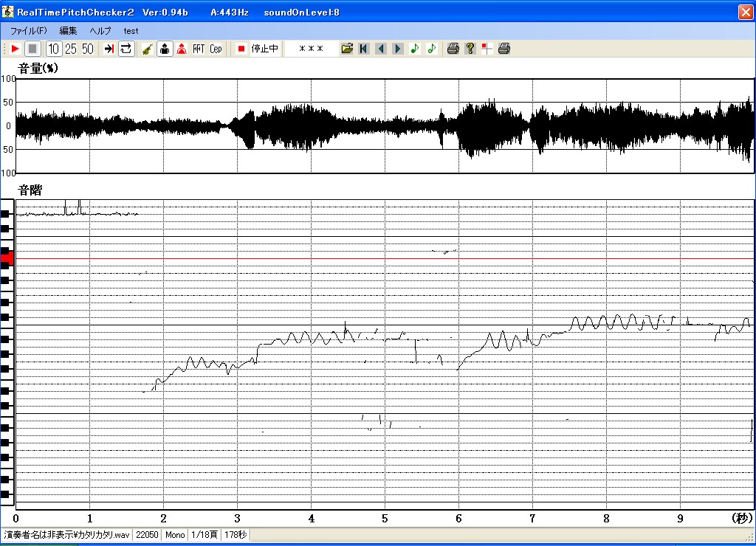Click the 停止中 status label
Image resolution: width=756 pixels, height=546 pixels.
click(x=265, y=49)
